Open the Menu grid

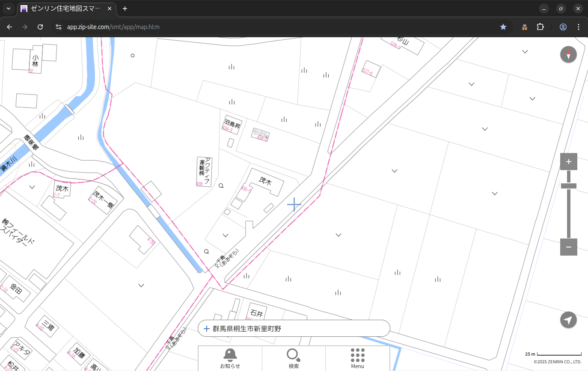point(357,358)
